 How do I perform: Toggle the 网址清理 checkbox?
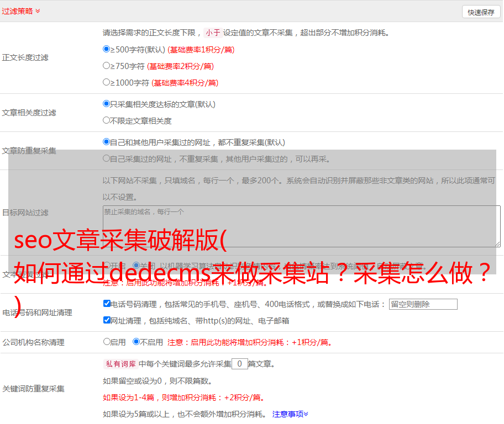(x=107, y=320)
